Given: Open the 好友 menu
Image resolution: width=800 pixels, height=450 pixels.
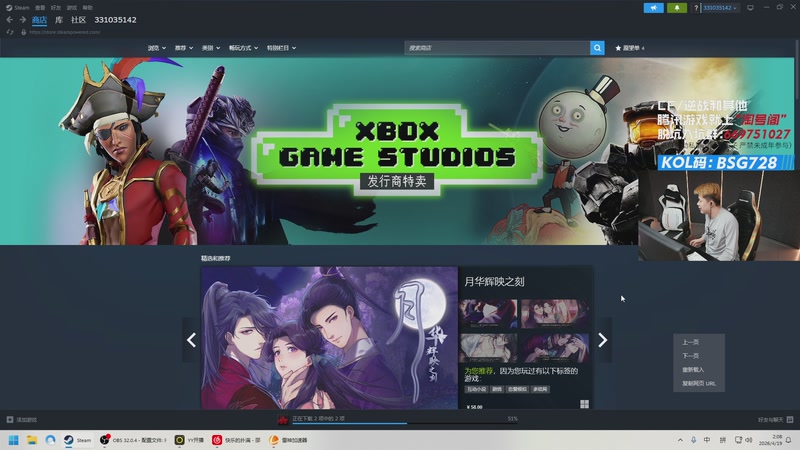Looking at the screenshot, I should coord(56,8).
